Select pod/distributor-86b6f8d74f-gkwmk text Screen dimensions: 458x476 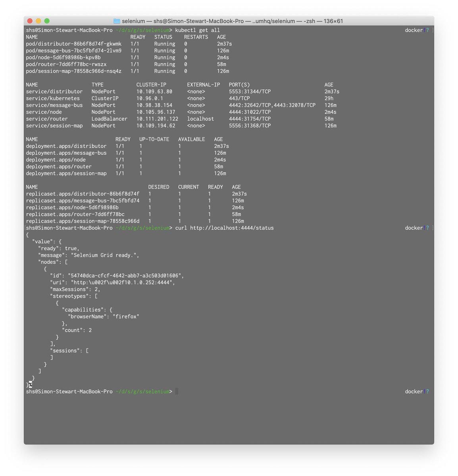tap(74, 44)
